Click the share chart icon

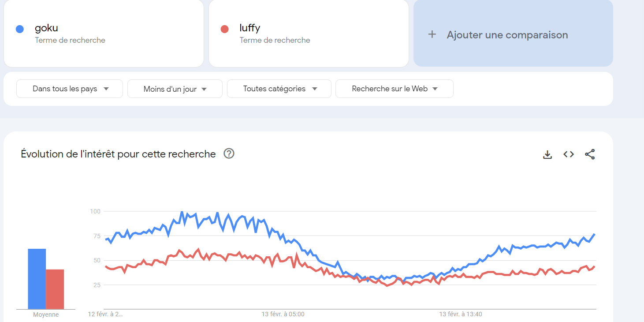590,154
